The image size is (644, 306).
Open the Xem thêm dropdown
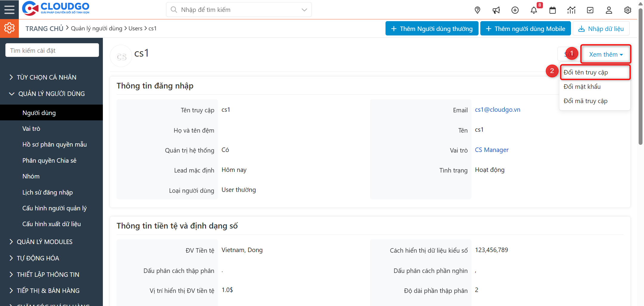point(605,54)
